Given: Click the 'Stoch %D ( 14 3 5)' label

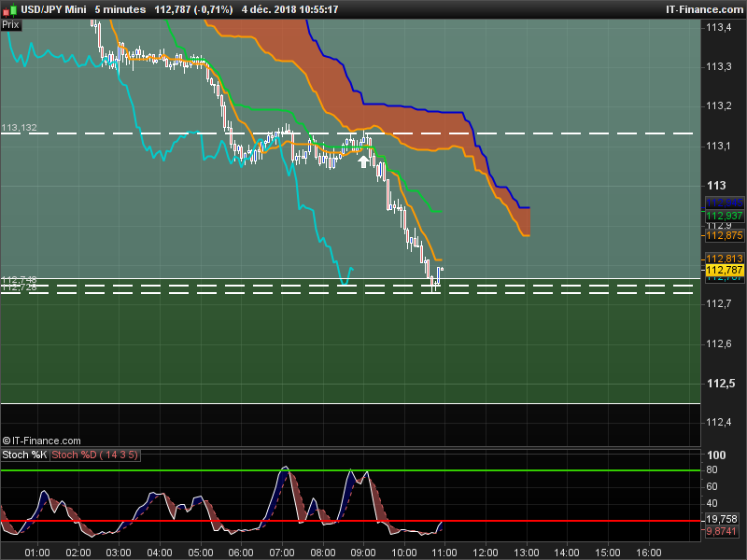Looking at the screenshot, I should click(94, 455).
